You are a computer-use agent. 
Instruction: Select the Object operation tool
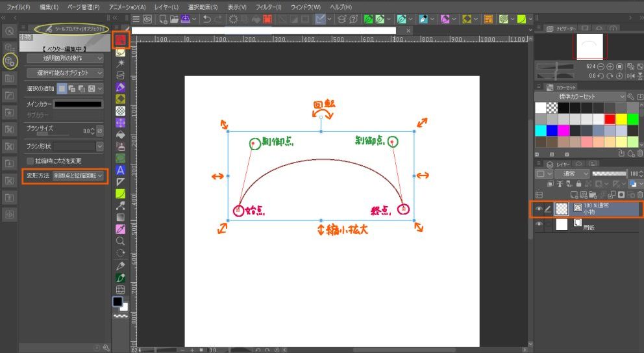[x=120, y=40]
